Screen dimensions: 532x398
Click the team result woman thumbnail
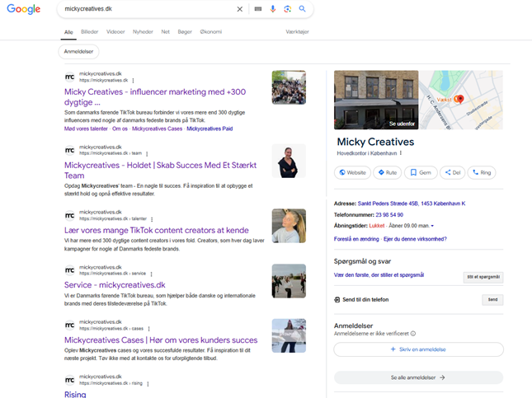click(289, 161)
